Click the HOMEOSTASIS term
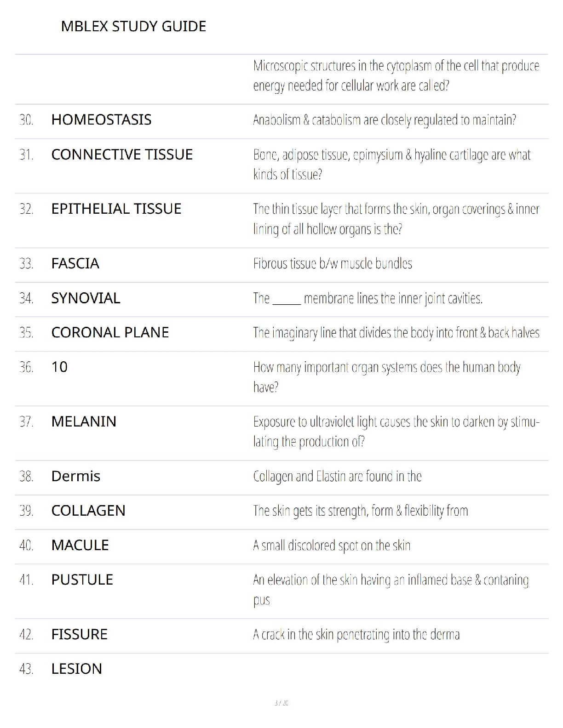This screenshot has height=728, width=563. tap(101, 120)
